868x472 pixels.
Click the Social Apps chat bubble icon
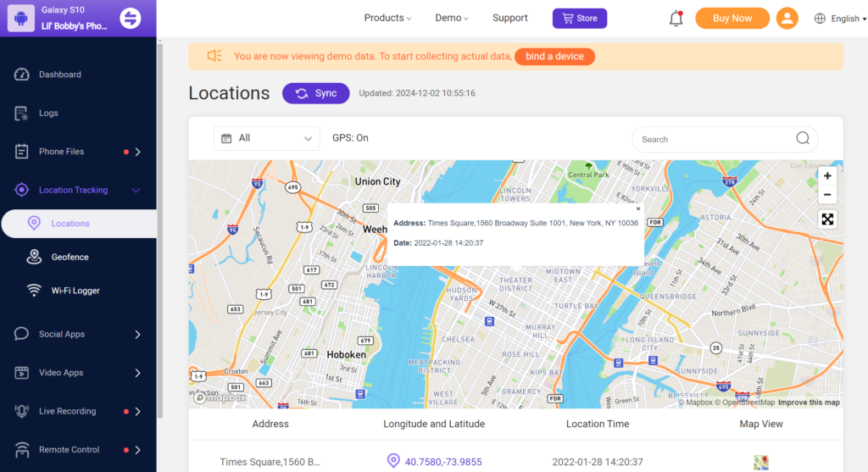pos(21,334)
